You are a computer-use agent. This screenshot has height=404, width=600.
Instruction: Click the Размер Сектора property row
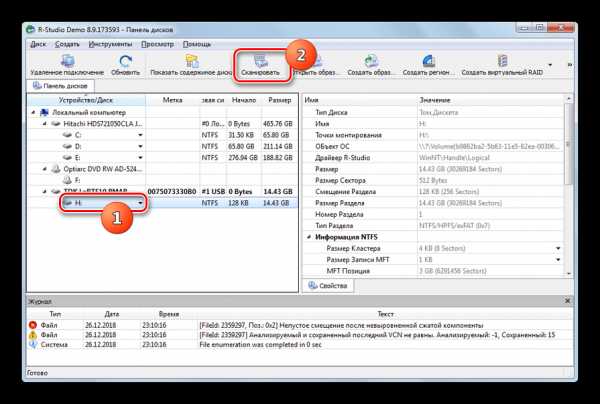[434, 180]
